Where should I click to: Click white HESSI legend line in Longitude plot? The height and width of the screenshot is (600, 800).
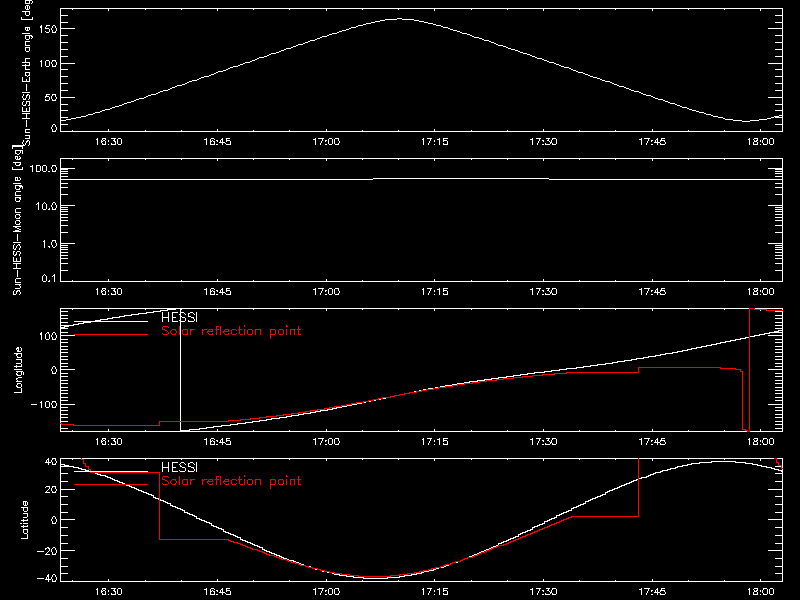111,321
